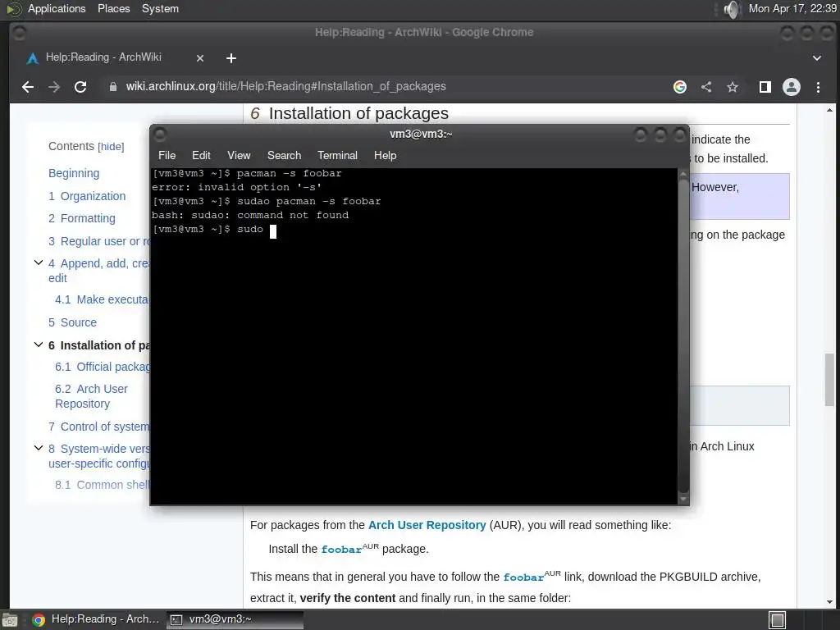Open the terminal window menu button at top-left

pos(160,134)
